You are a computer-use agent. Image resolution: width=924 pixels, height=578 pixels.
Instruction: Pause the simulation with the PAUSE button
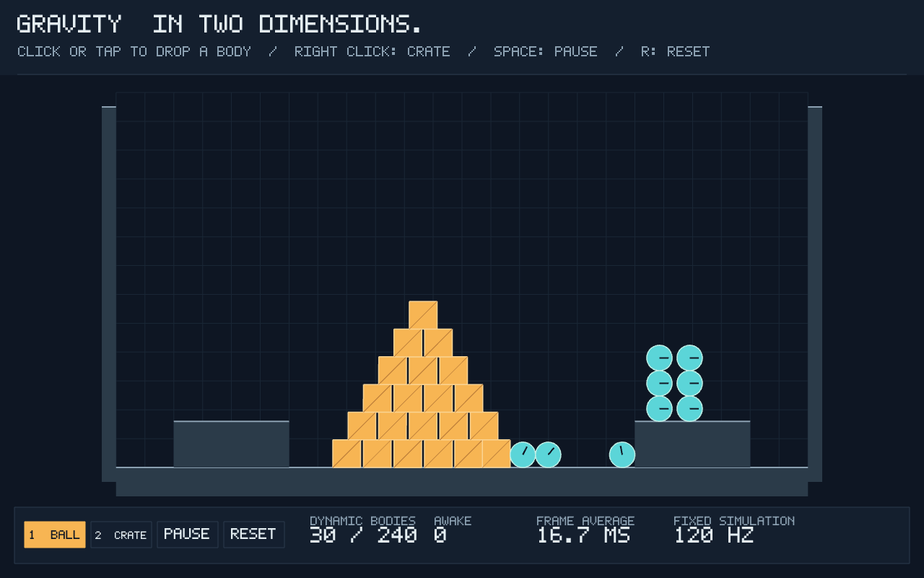coord(187,535)
